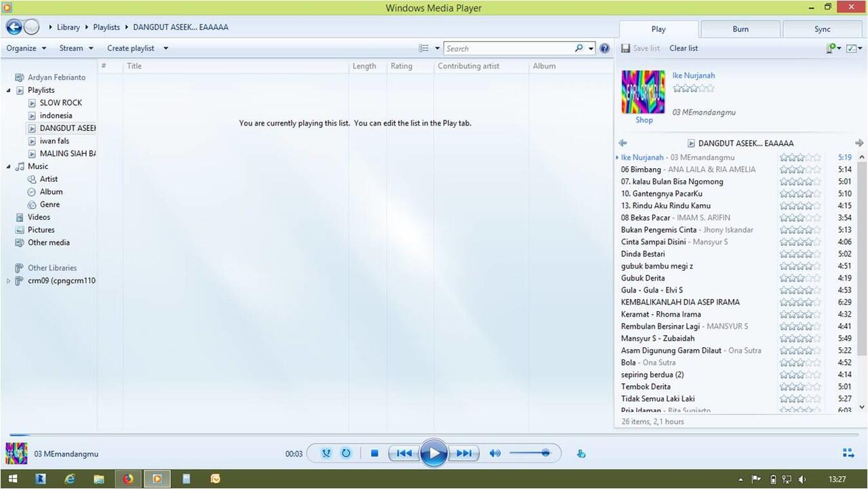Collapse the Playlists tree node
The height and width of the screenshot is (489, 868).
click(8, 90)
